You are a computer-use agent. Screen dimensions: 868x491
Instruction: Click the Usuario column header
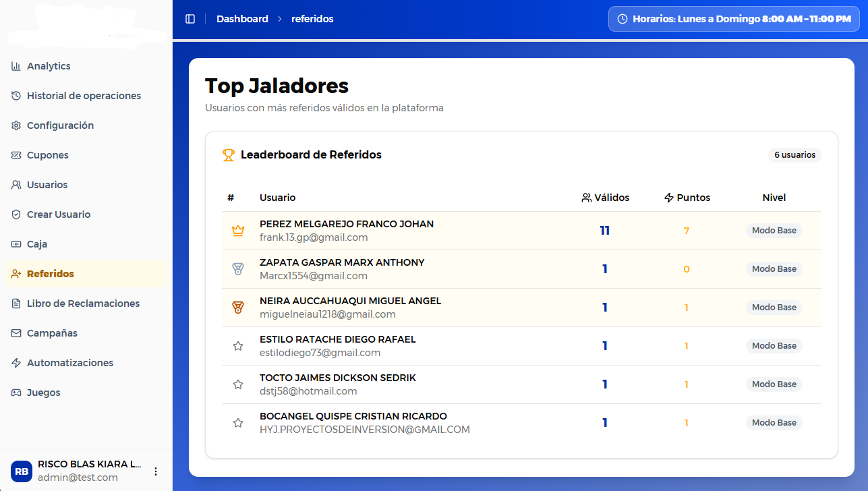[x=278, y=198]
